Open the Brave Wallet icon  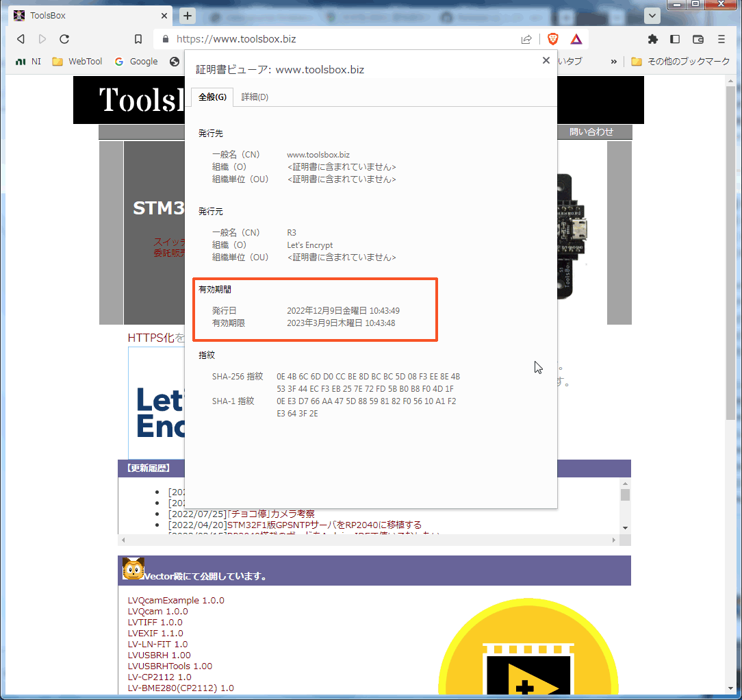click(698, 39)
